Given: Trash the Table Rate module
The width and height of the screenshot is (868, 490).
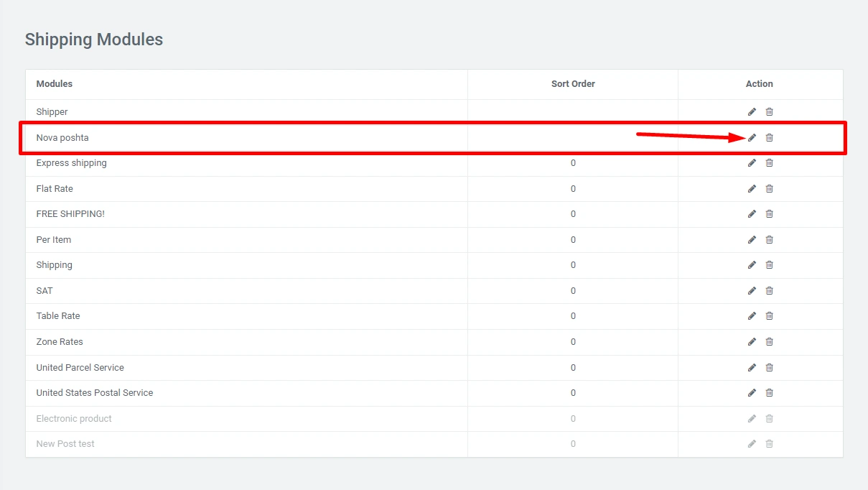Looking at the screenshot, I should tap(769, 316).
